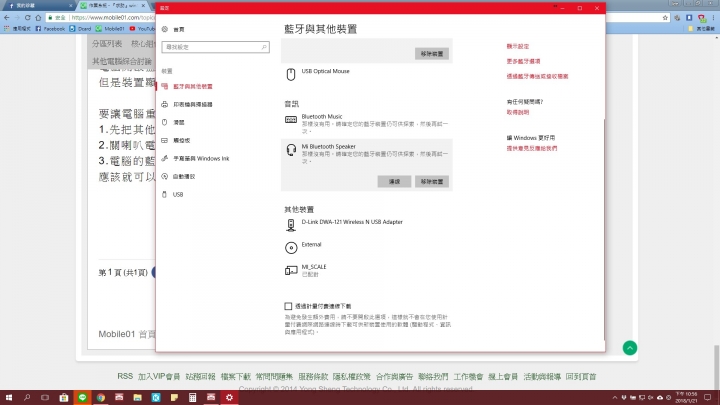This screenshot has height=405, width=720.
Task: Open the Apps shortcut in bookmarks bar
Action: [x=17, y=28]
